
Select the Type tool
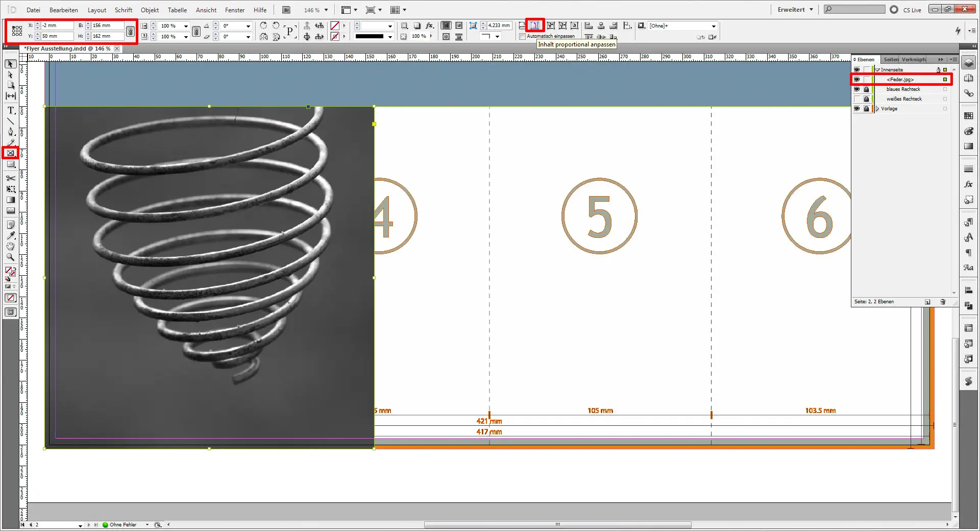point(10,110)
